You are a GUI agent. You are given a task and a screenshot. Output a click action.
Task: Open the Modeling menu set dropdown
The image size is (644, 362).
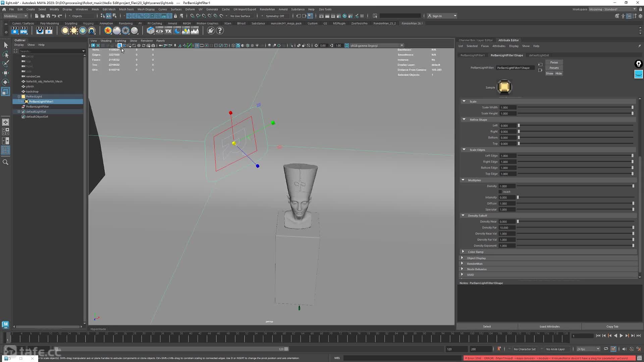click(x=15, y=16)
